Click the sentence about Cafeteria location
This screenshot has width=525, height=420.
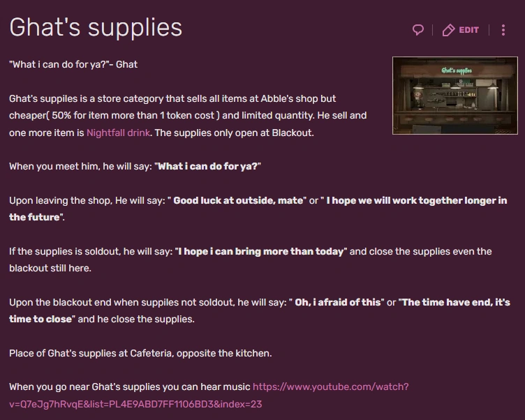[x=140, y=353]
